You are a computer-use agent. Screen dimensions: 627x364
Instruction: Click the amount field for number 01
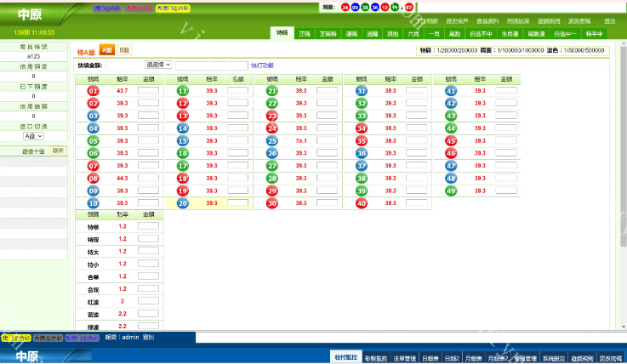tap(148, 90)
